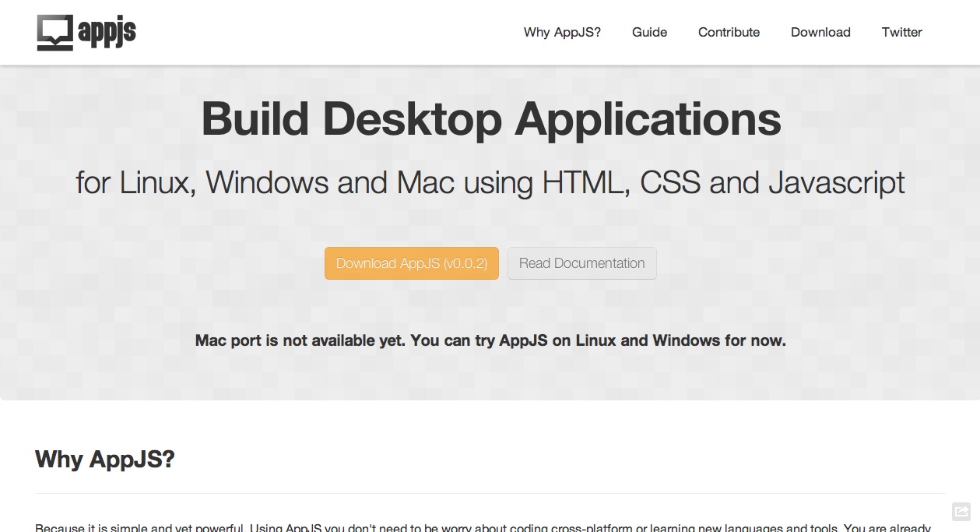Open the Why AppJS? nav link

(562, 32)
